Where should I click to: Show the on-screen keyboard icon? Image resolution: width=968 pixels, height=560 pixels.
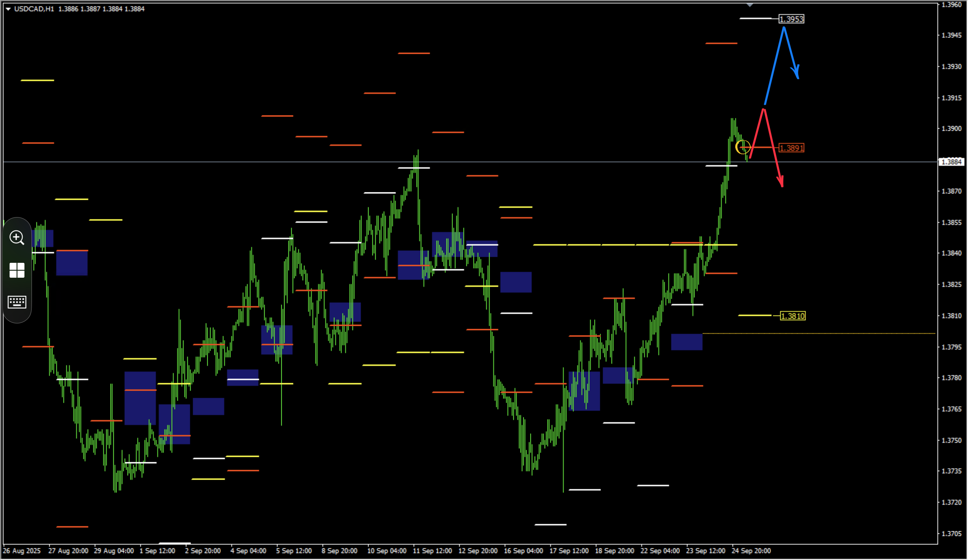click(17, 302)
